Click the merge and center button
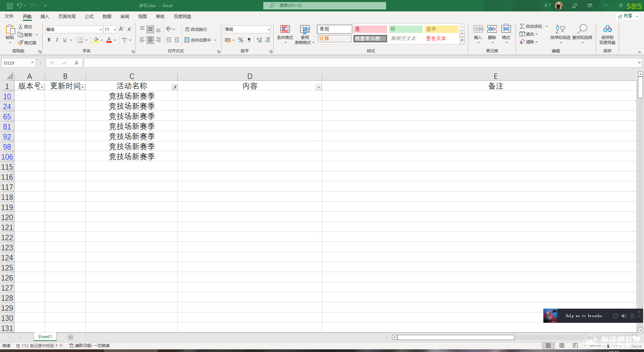Screen dimensions: 644x352 point(198,40)
